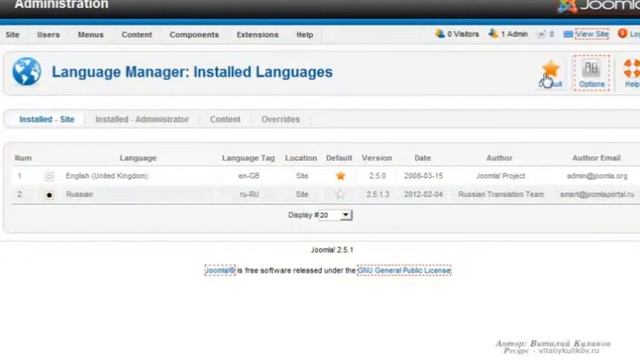Click the English (United Kingdom) language name
Viewport: 640px width, 360px height.
(x=107, y=176)
